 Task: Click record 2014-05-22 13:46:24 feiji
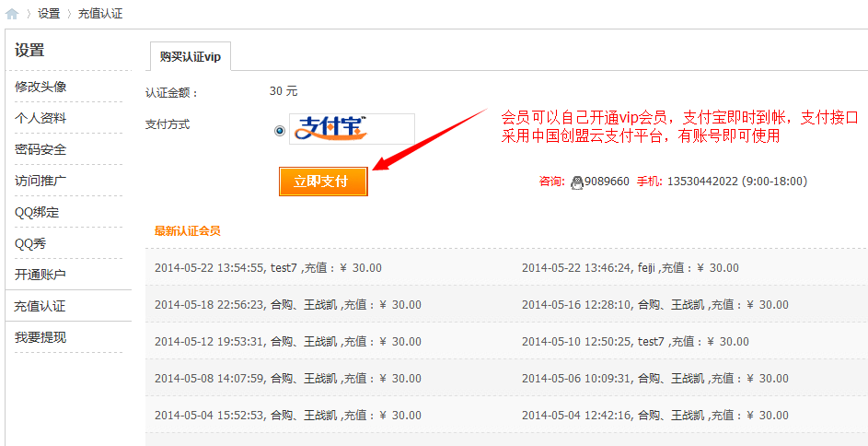(x=630, y=268)
